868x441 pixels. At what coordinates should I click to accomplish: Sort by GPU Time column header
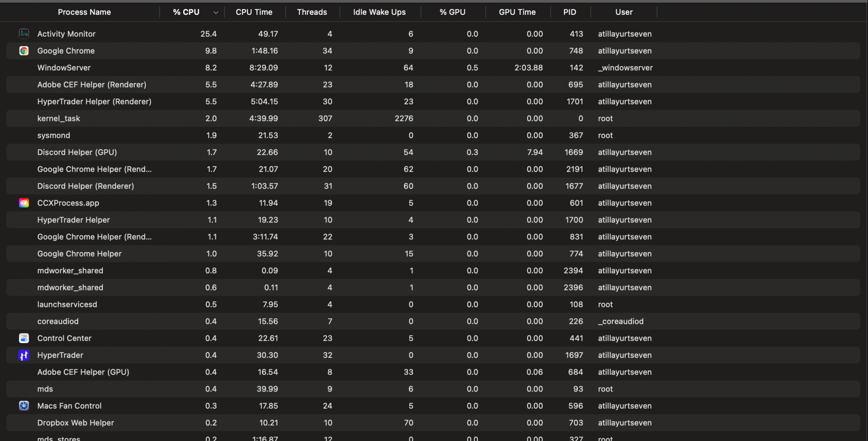pos(517,12)
